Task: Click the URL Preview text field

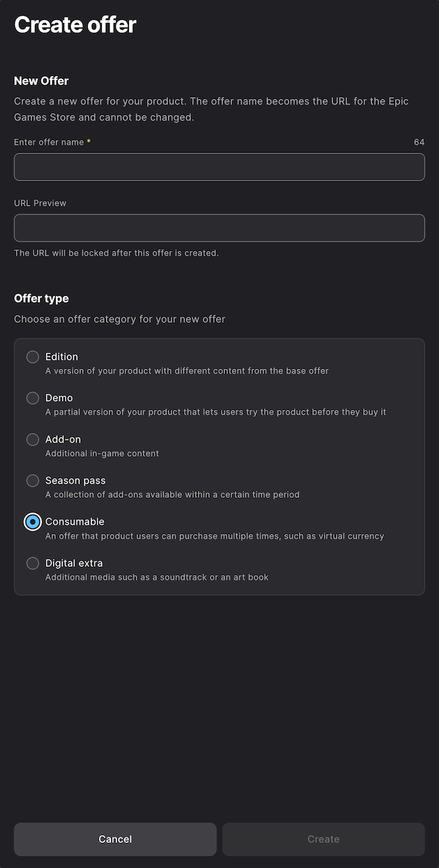Action: 219,228
